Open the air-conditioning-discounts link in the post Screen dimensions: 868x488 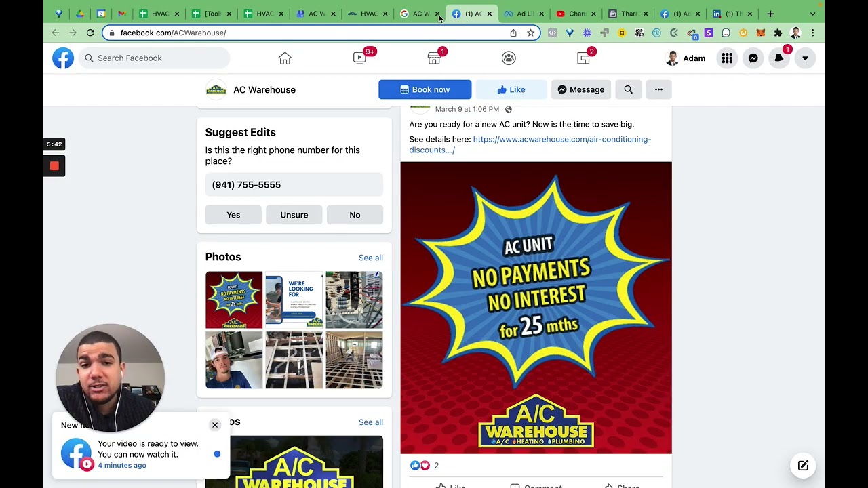[x=530, y=144]
